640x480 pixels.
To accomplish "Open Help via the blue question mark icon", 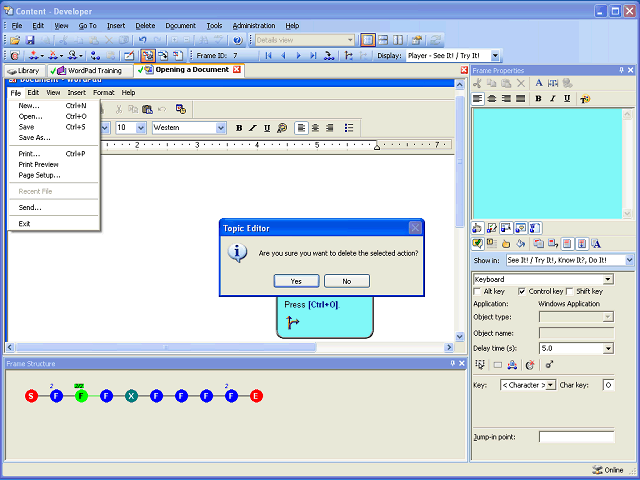I will click(238, 40).
